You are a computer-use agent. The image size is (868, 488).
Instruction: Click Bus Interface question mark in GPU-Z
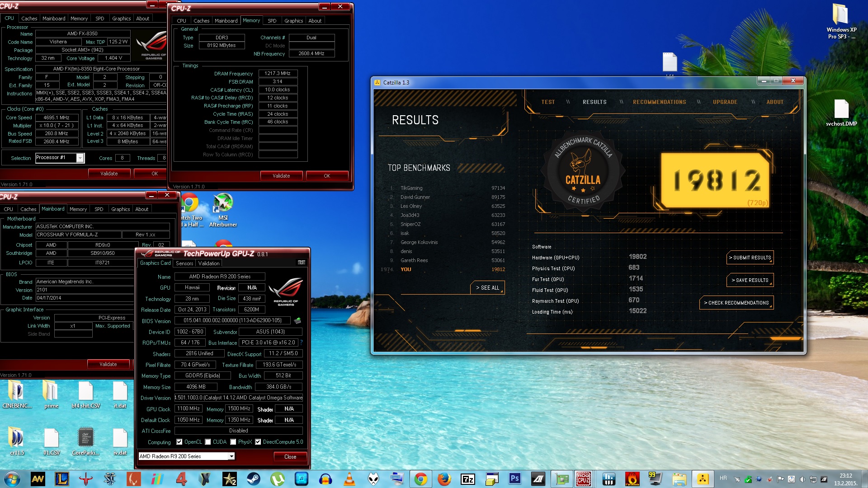click(x=301, y=343)
